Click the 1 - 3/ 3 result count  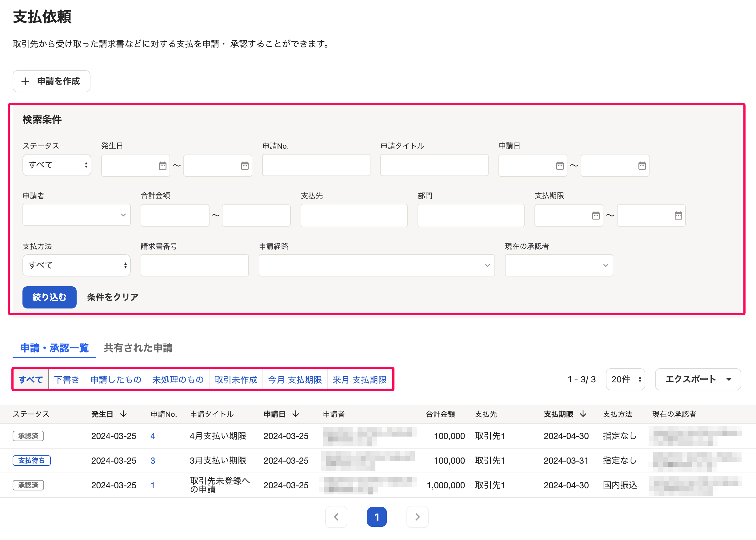click(x=582, y=379)
